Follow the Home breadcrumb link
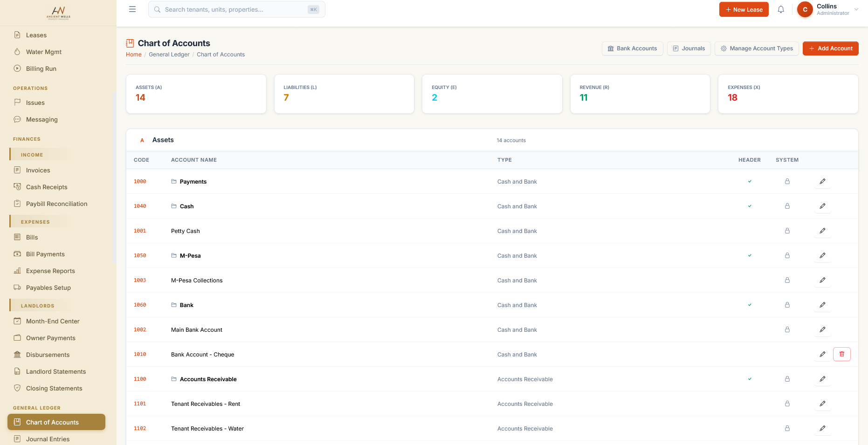 pos(134,55)
